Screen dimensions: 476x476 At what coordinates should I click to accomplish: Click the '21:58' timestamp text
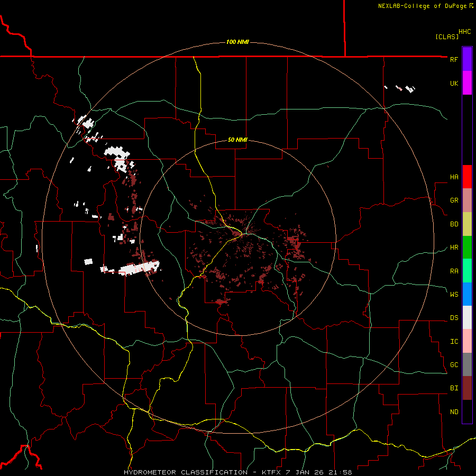[340, 472]
